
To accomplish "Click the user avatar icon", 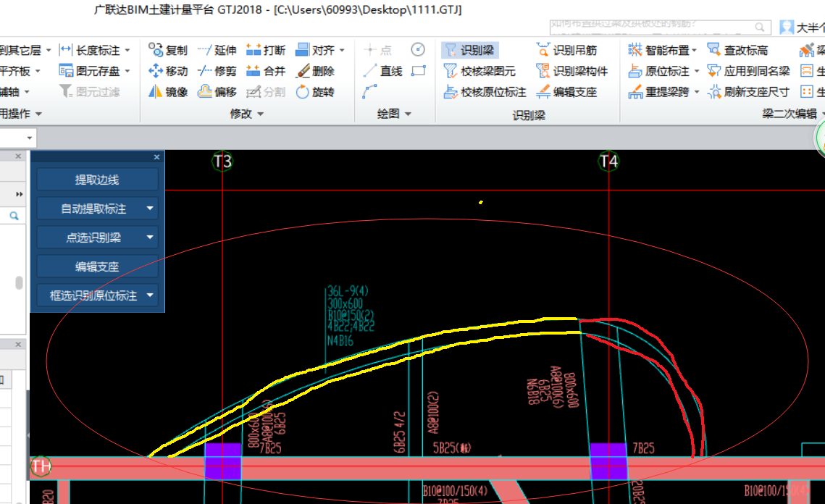I will coord(787,27).
